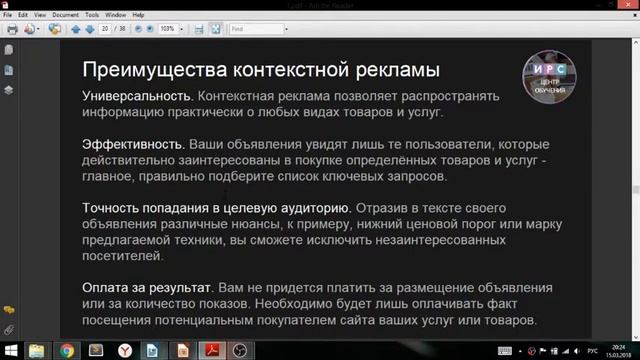
Task: Click the current page number field
Action: (x=105, y=29)
